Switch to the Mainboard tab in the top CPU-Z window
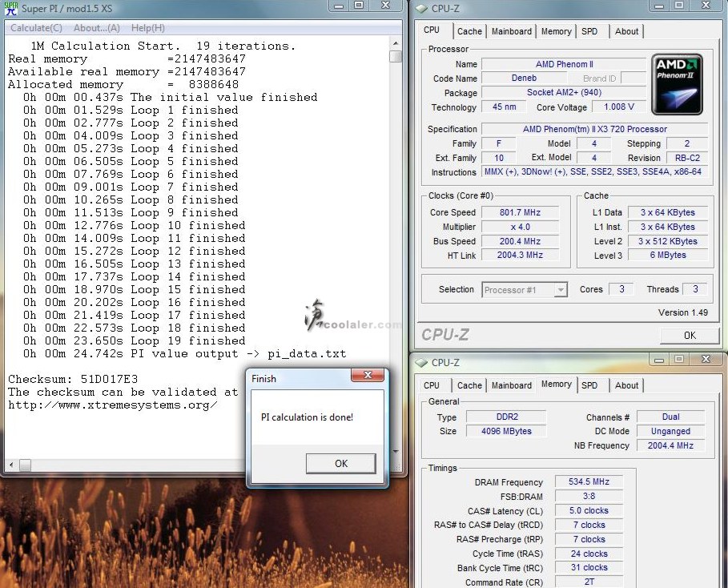The height and width of the screenshot is (588, 728). pyautogui.click(x=511, y=31)
